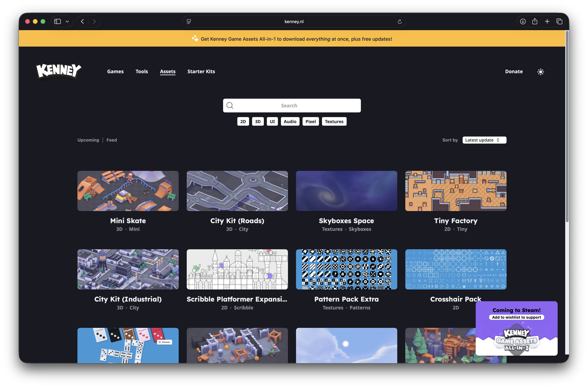Show Safari sidebar
Viewport: 588px width, 388px height.
pyautogui.click(x=57, y=22)
